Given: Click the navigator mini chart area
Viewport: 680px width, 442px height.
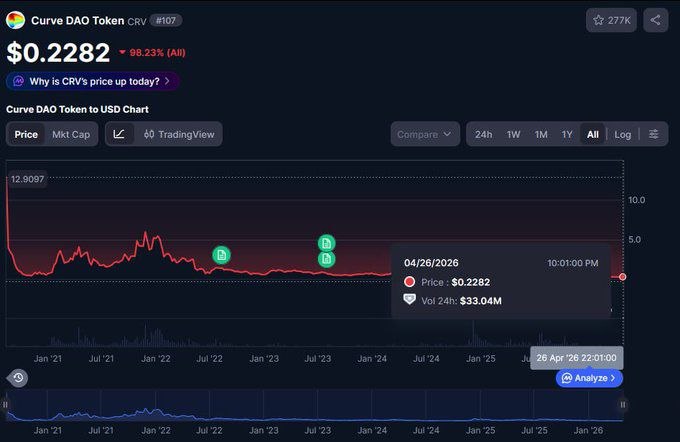Looking at the screenshot, I should coord(314,405).
